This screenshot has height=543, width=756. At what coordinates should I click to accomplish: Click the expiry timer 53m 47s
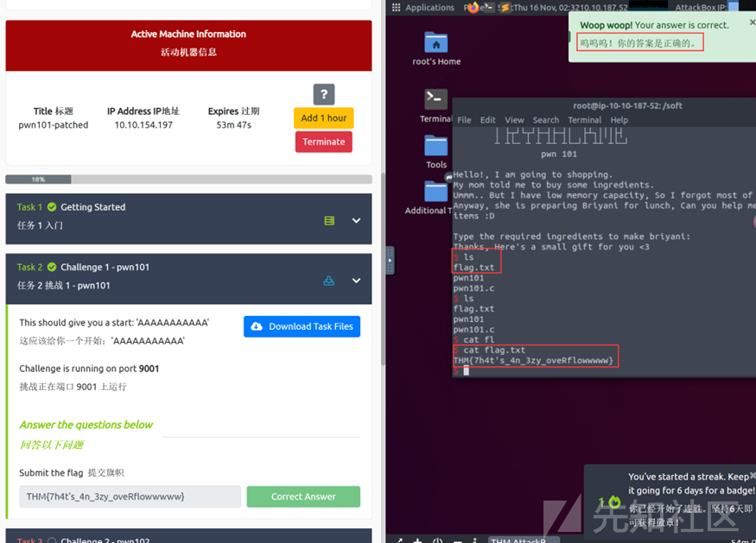(x=233, y=125)
